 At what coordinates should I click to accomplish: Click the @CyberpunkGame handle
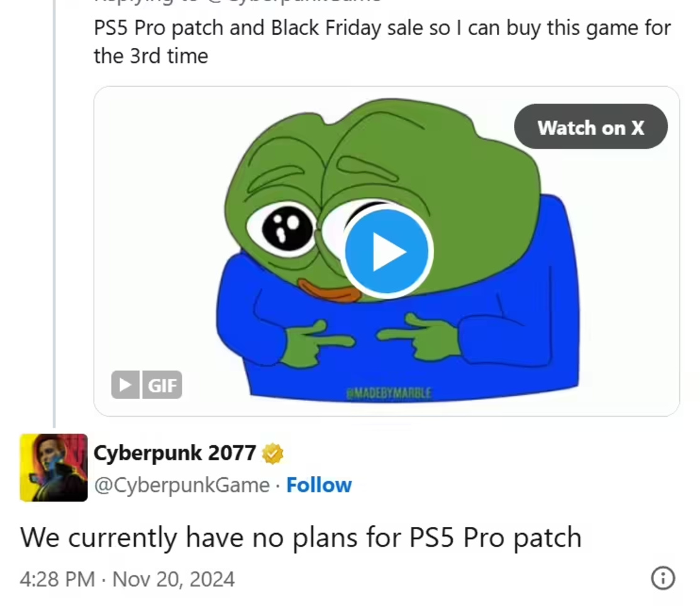coord(182,485)
